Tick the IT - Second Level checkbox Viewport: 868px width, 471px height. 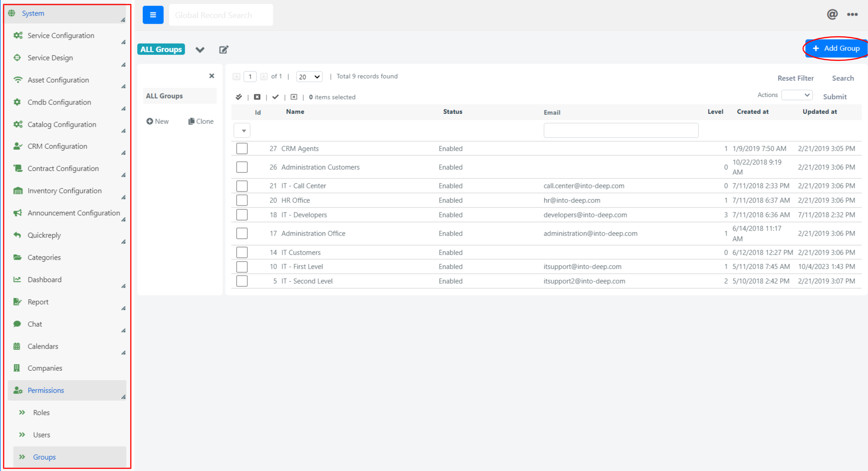tap(242, 281)
